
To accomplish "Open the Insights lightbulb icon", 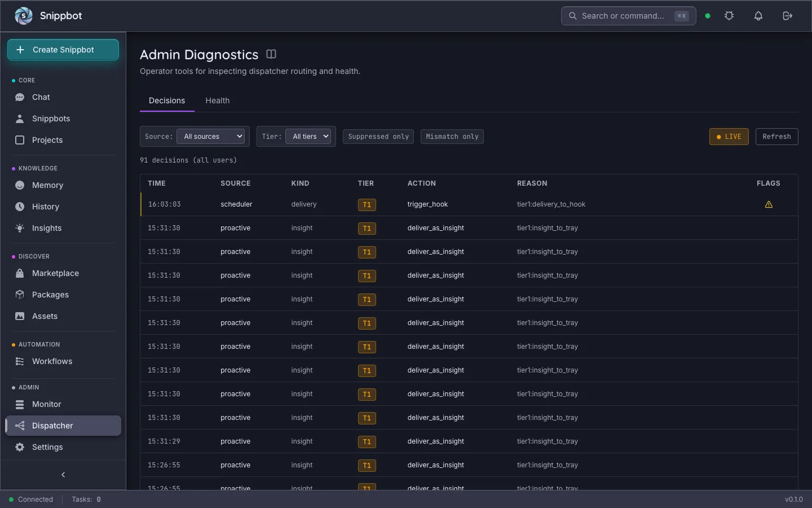I will point(20,228).
